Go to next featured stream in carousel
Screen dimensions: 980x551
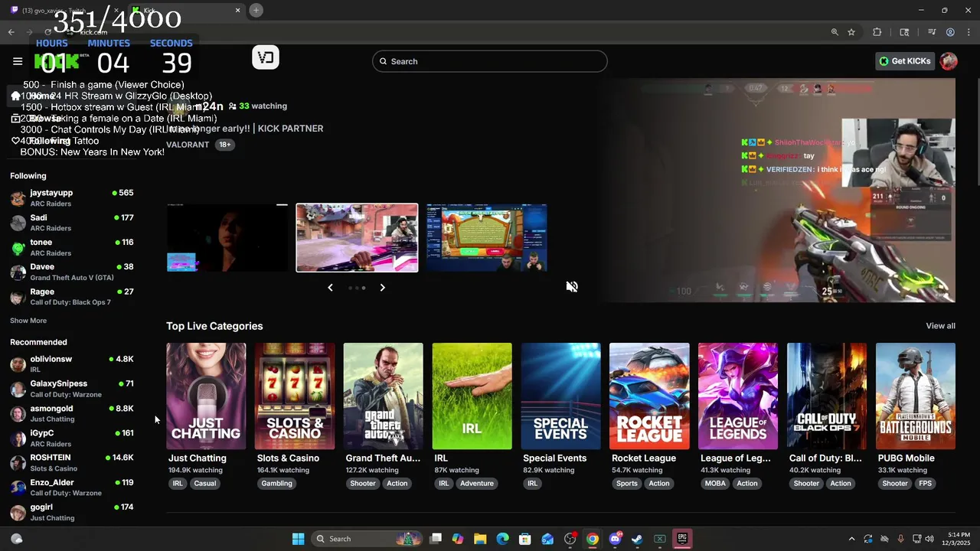pyautogui.click(x=383, y=288)
